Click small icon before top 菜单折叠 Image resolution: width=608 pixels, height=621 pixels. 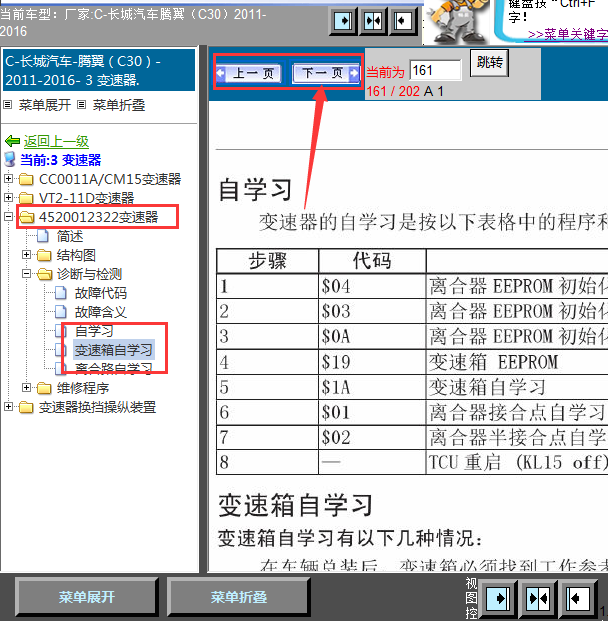coord(81,105)
